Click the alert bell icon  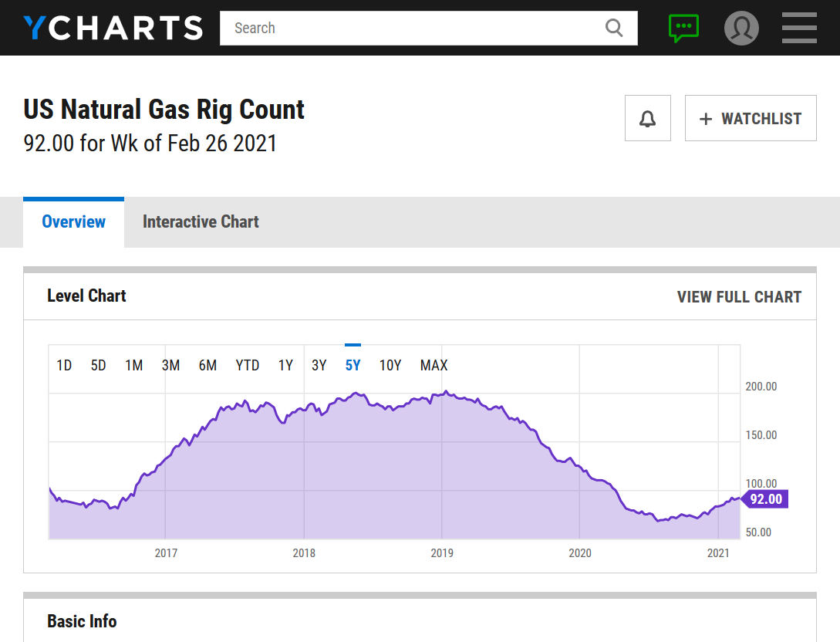click(648, 118)
